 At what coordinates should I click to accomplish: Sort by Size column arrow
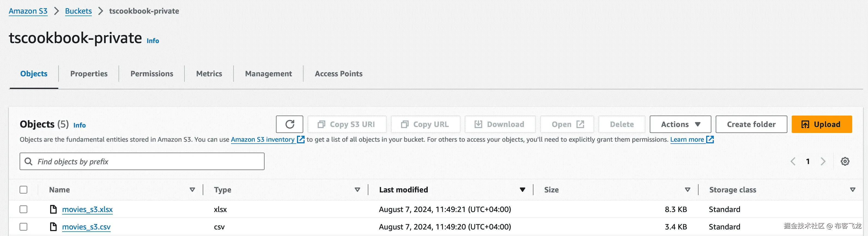click(x=688, y=190)
